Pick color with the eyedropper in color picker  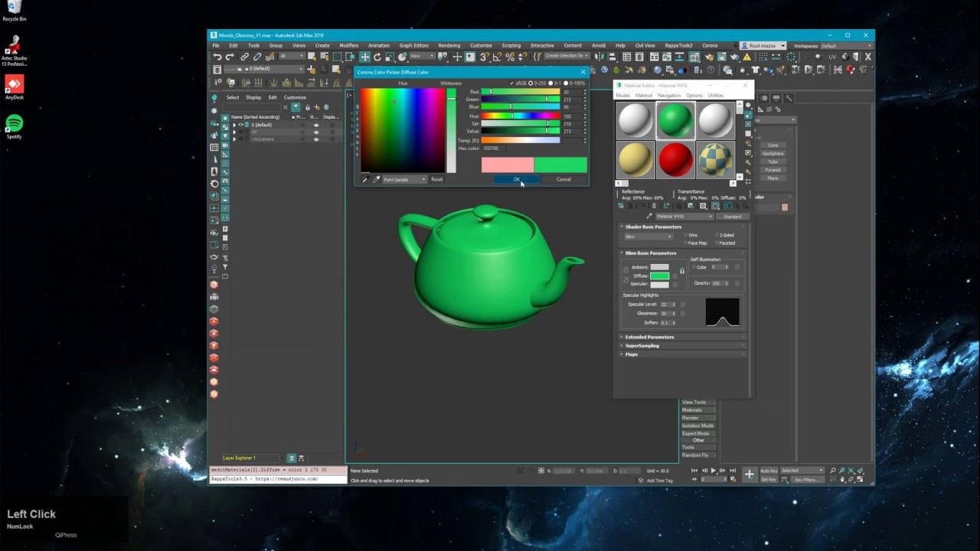[376, 179]
